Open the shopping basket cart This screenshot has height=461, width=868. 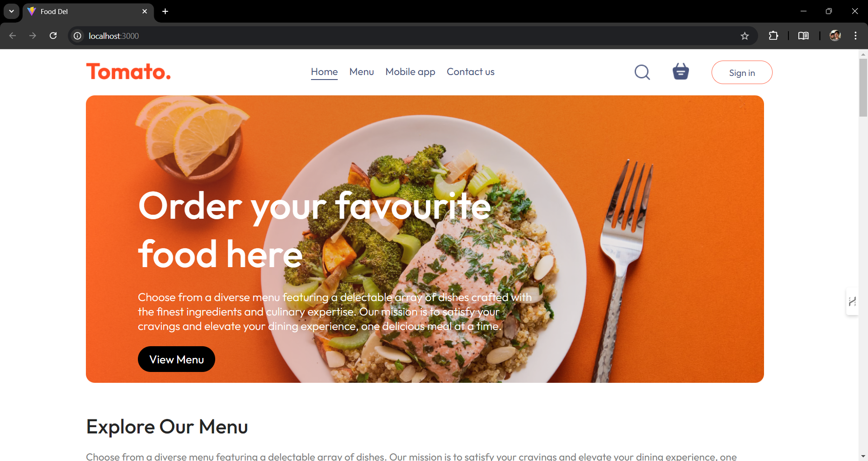point(680,71)
